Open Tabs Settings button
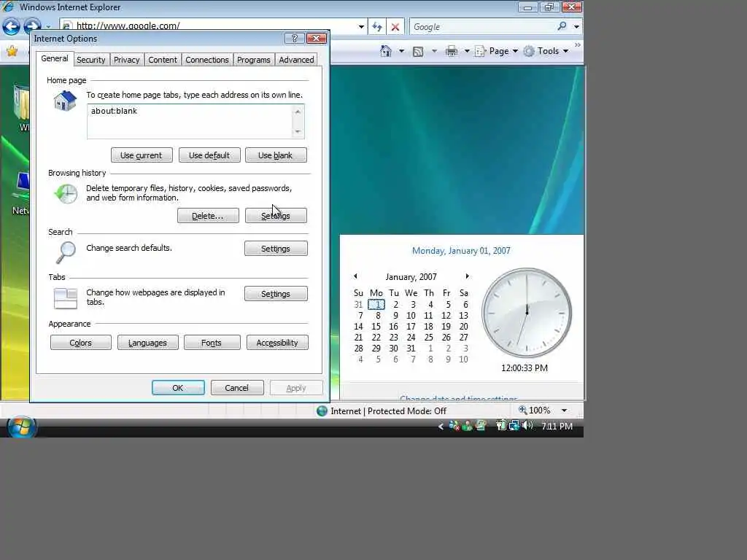 [276, 294]
